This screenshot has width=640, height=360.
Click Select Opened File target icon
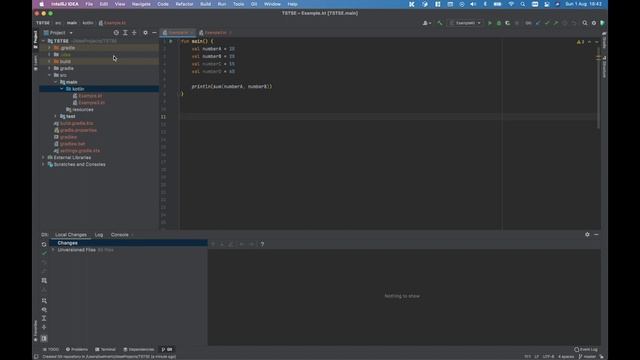116,33
